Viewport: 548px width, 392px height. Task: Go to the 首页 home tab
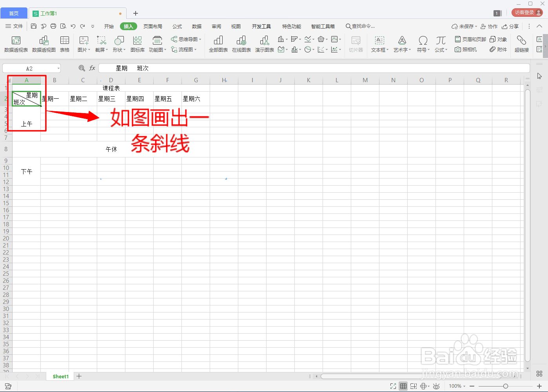tap(14, 13)
